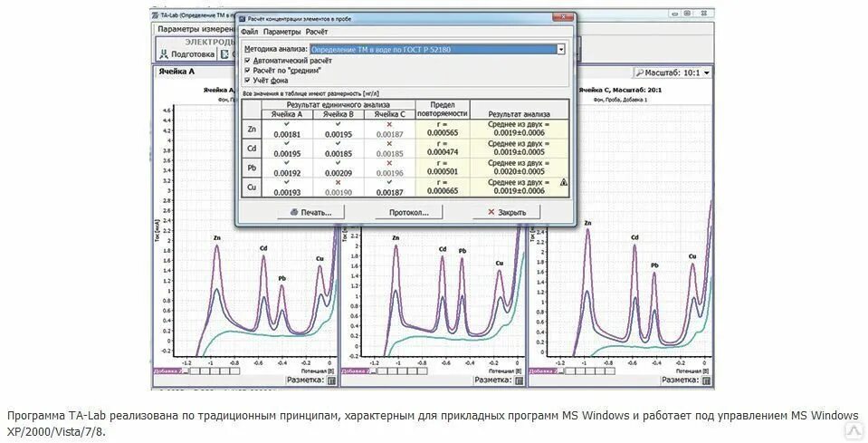The image size is (868, 443).
Task: Click the Cd row header
Action: coord(252,149)
